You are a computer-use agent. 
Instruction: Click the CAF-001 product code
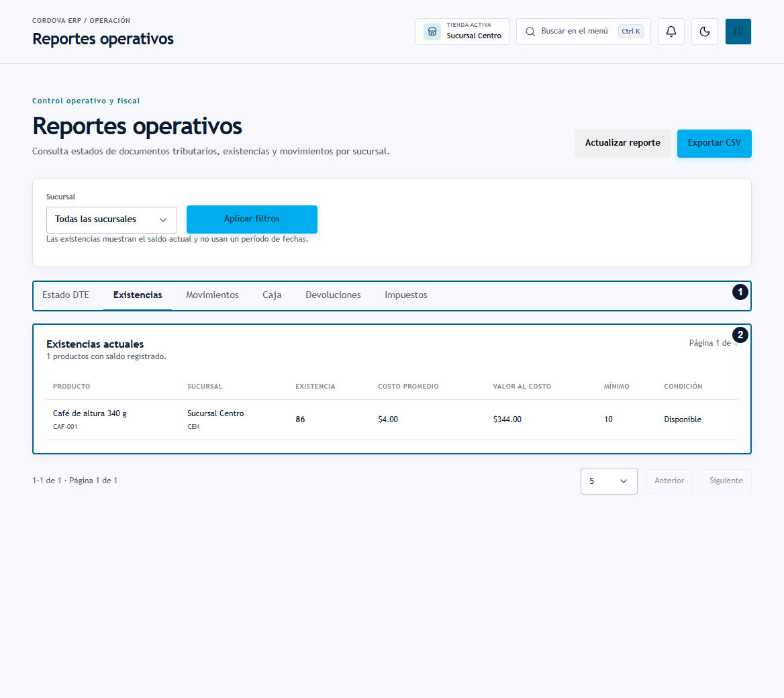coord(65,427)
